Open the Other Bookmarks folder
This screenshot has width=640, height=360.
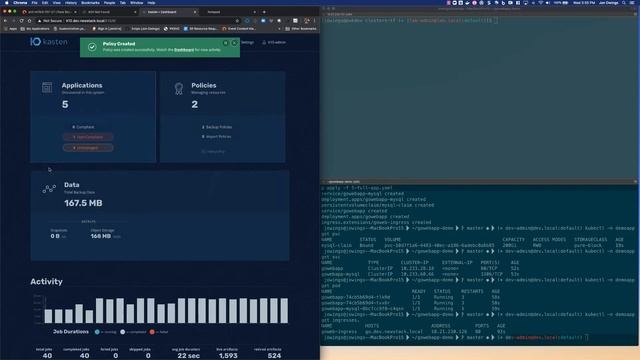pos(301,29)
